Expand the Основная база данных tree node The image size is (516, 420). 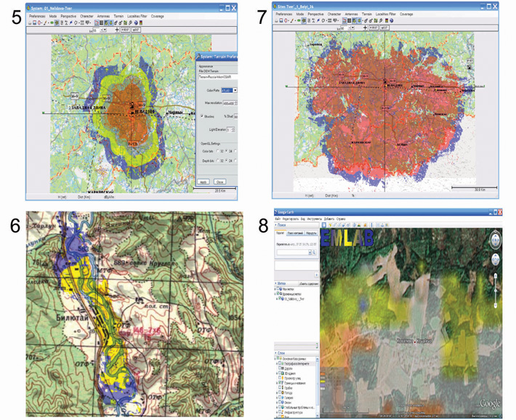(275, 359)
